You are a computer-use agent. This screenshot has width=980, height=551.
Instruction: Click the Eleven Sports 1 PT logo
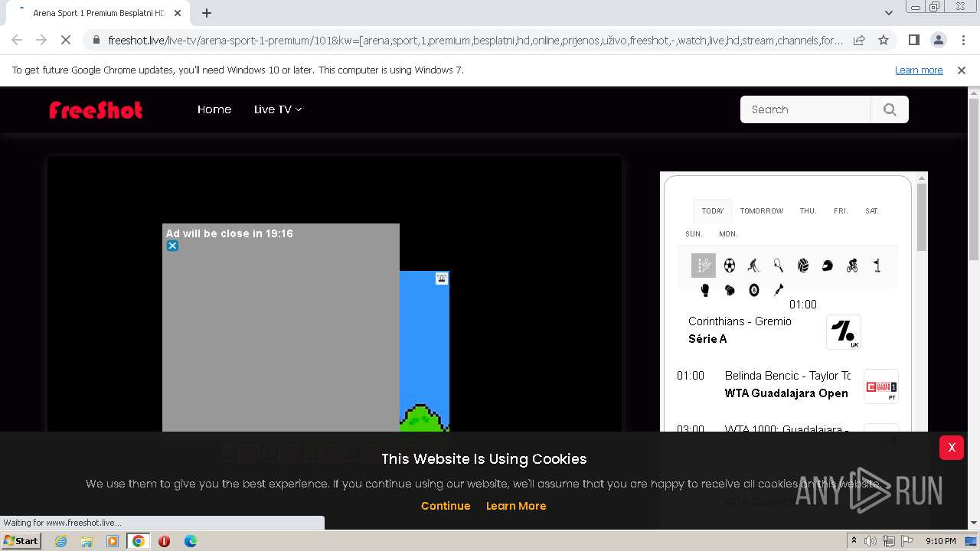pos(880,386)
